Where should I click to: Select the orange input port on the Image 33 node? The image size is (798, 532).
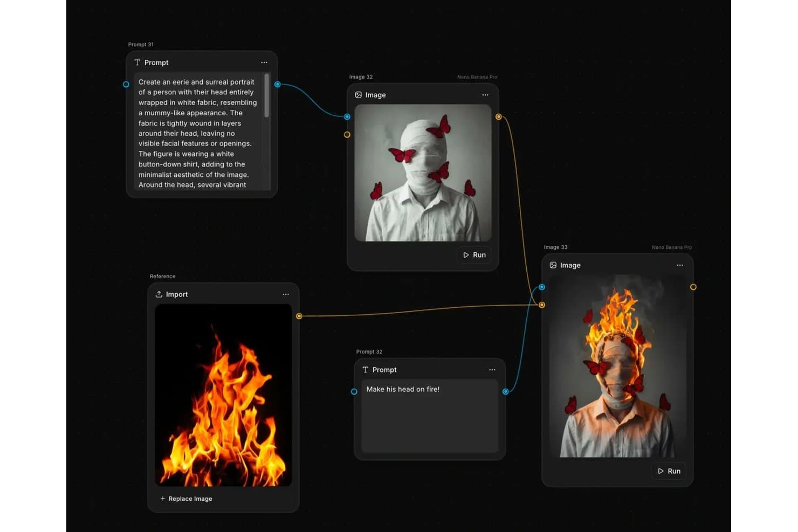[x=542, y=305]
